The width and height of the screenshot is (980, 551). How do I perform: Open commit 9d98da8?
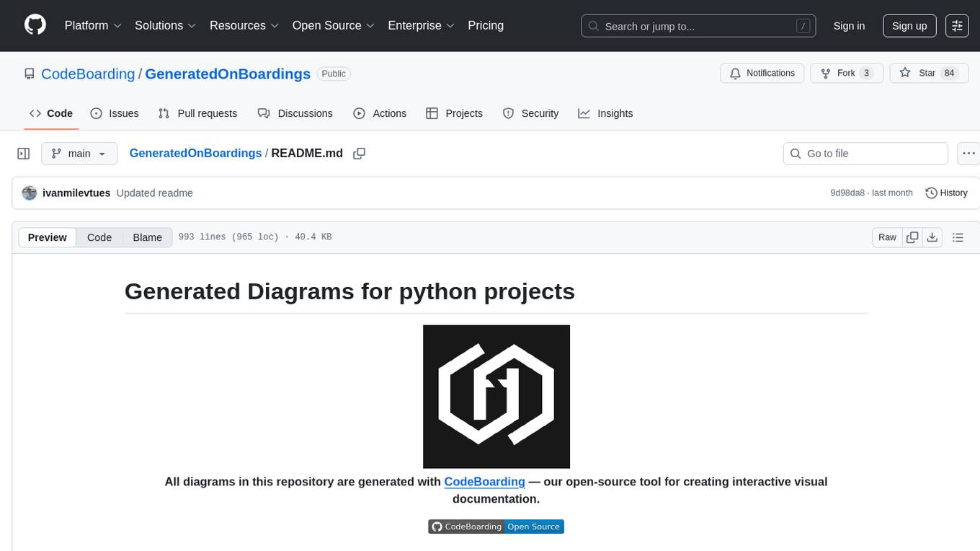point(847,193)
